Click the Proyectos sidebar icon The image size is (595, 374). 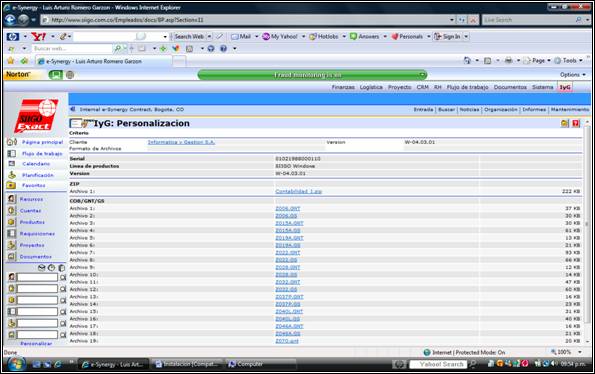click(x=12, y=245)
